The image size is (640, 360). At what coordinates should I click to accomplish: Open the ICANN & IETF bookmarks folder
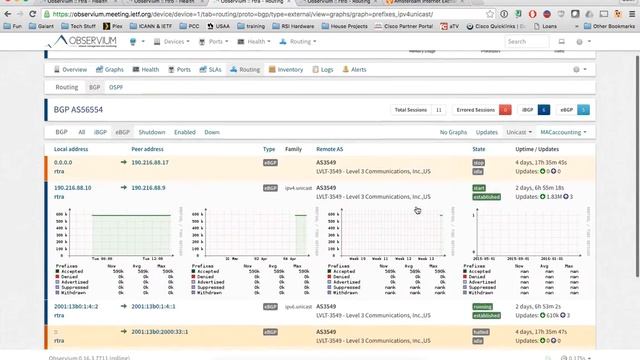(151, 26)
